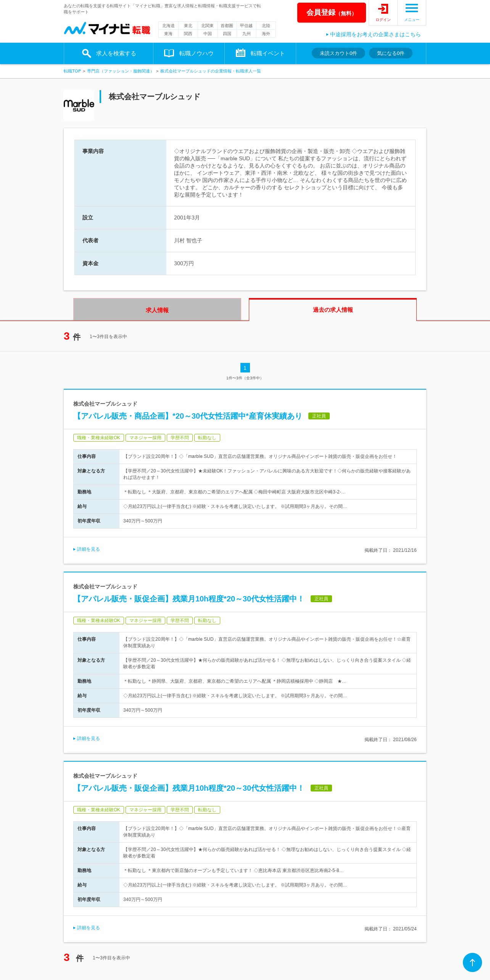Open 販促企画 job title ending 2021/05/24
This screenshot has height=980, width=490.
pos(189,788)
